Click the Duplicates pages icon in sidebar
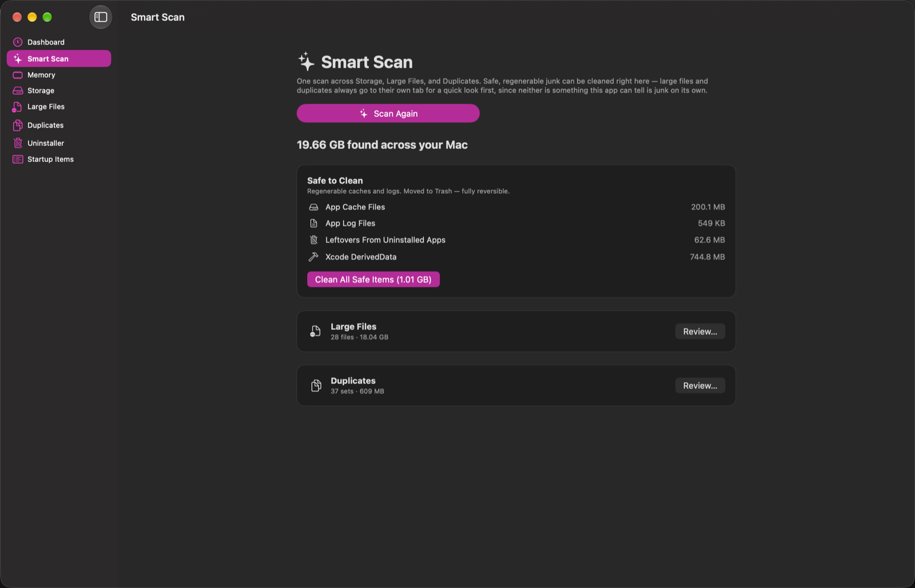The image size is (915, 588). coord(18,125)
